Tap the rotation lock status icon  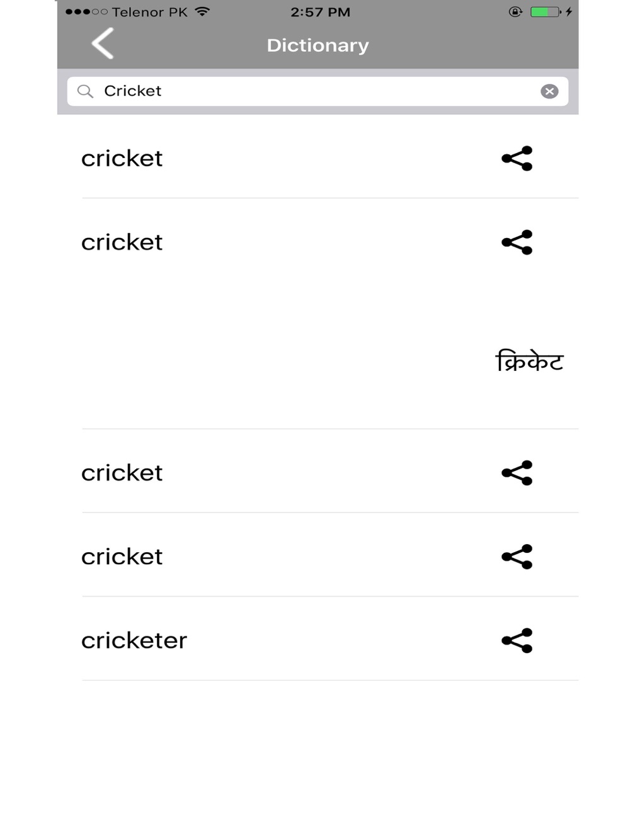coord(515,11)
